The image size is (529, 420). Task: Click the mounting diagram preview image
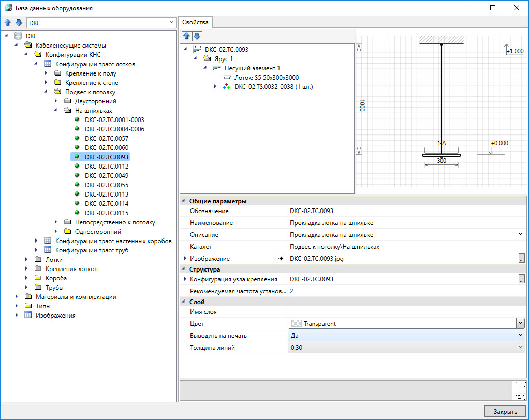point(442,111)
